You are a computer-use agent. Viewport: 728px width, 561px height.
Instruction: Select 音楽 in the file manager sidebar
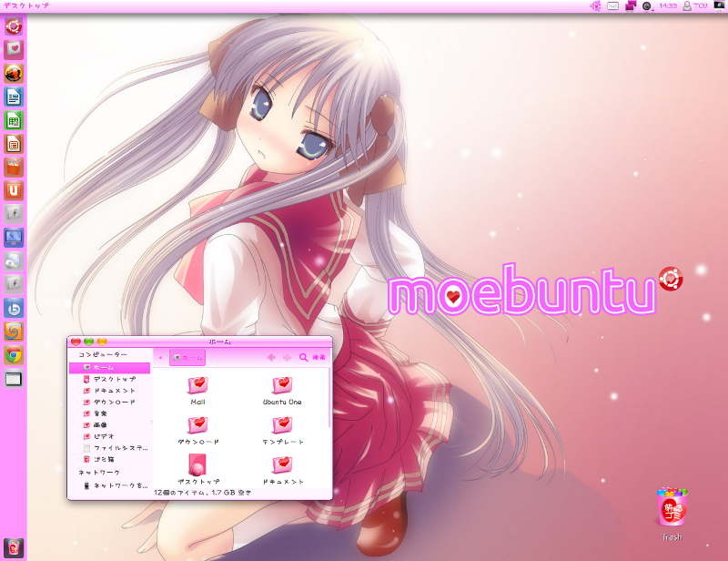[109, 413]
